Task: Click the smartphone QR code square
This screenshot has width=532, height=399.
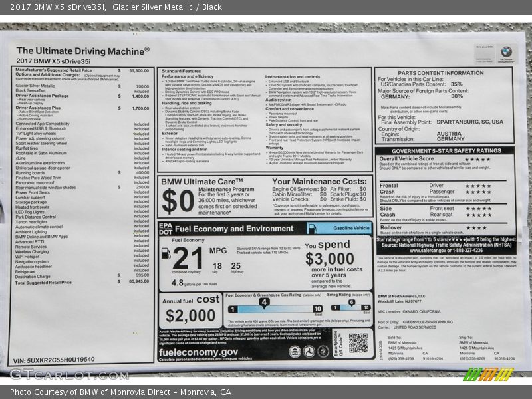Action: click(358, 343)
